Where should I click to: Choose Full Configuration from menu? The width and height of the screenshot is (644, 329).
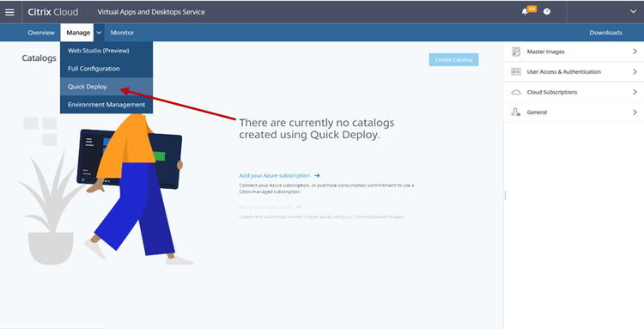(x=106, y=69)
